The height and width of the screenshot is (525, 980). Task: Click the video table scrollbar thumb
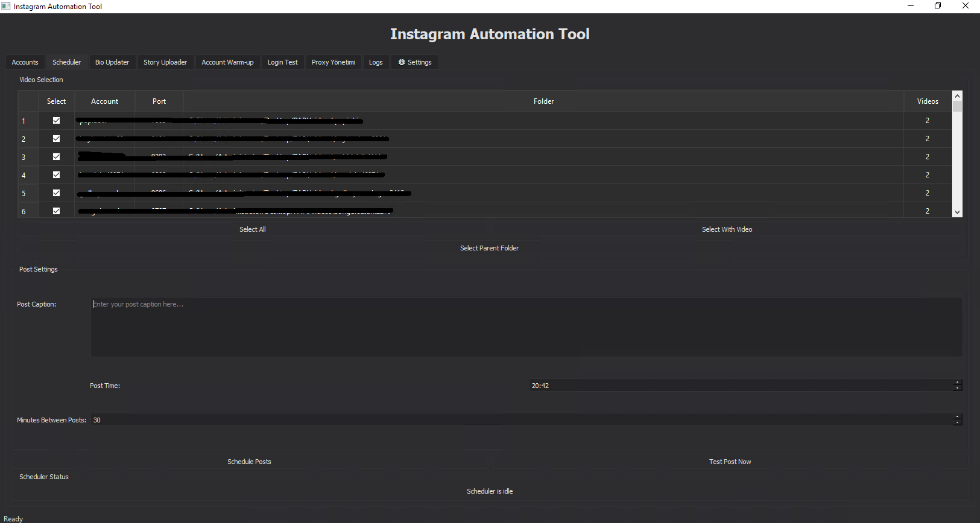click(957, 106)
